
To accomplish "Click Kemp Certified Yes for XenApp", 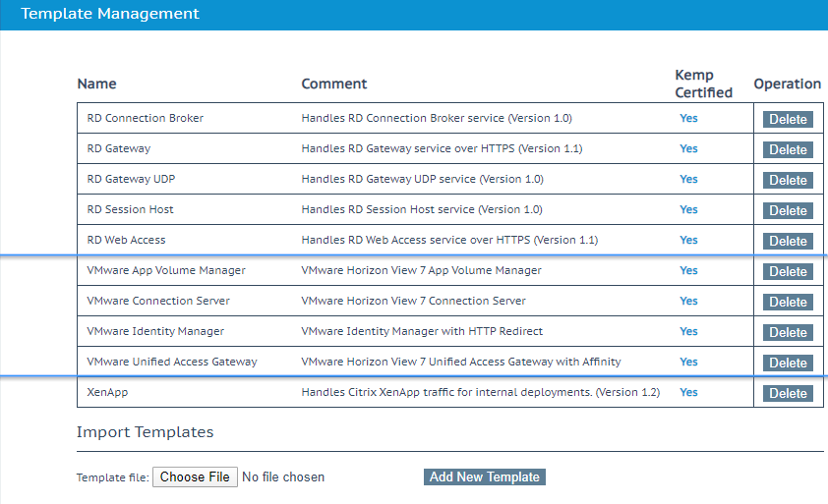I will coord(688,392).
